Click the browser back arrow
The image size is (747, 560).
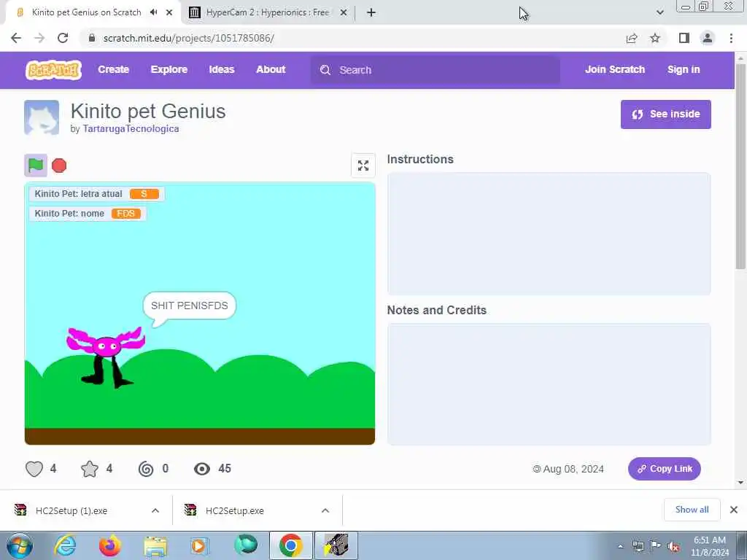click(x=16, y=38)
